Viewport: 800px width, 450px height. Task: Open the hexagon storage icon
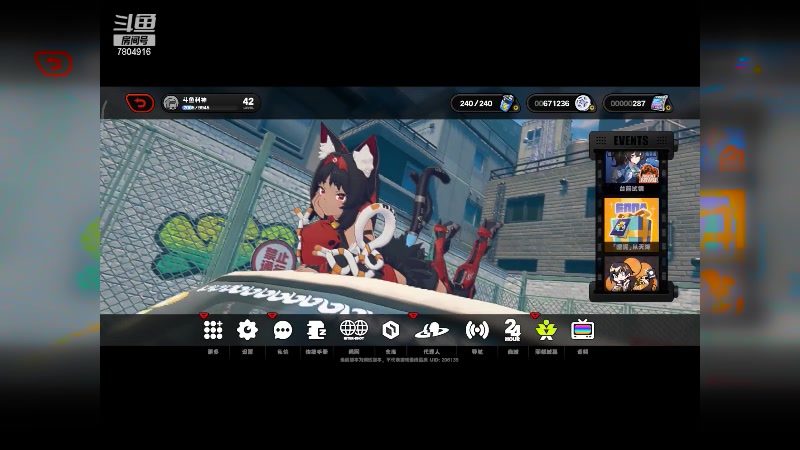point(391,330)
